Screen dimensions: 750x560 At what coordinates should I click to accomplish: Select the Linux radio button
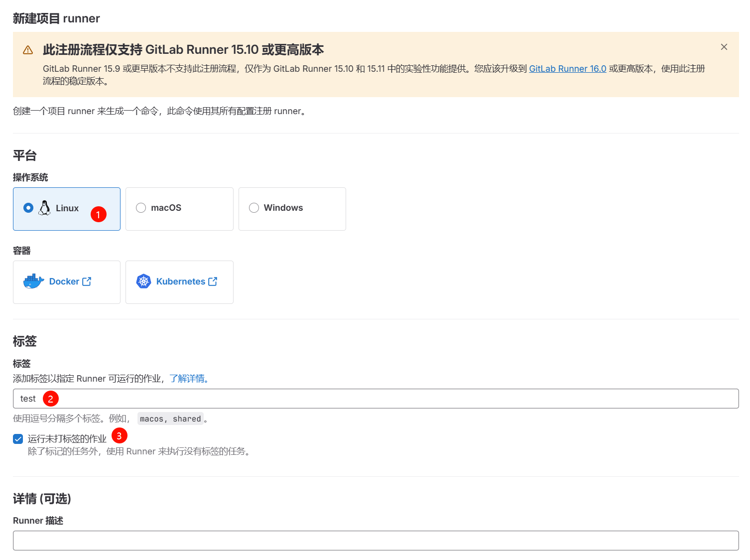tap(28, 208)
